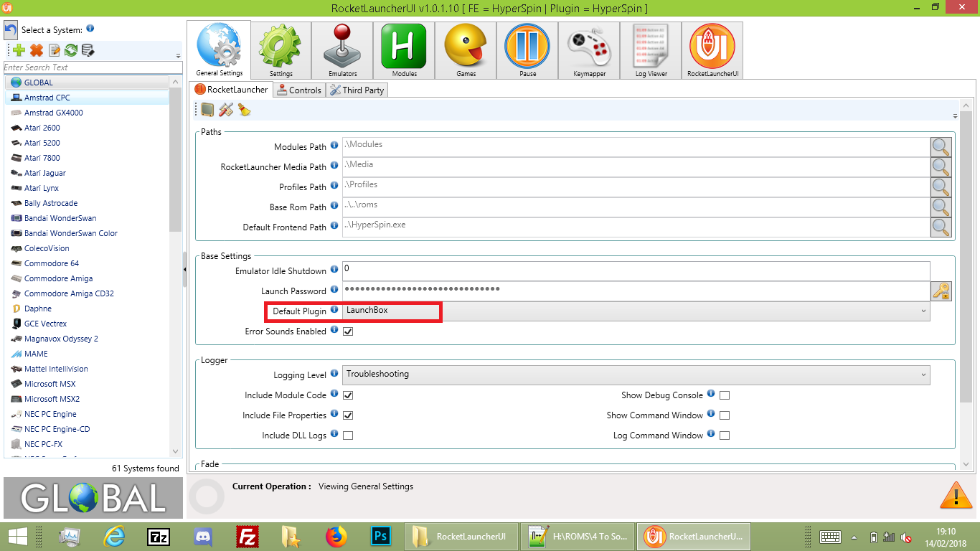Click info icon for Default Plugin
Screen dimensions: 980x551
[x=334, y=311]
